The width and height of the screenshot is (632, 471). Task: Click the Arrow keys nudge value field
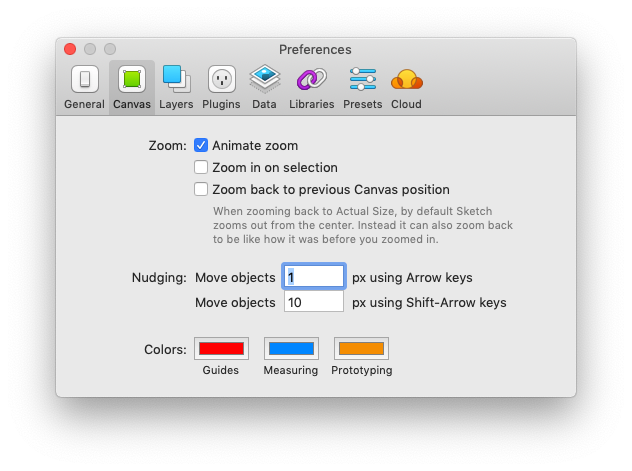314,277
